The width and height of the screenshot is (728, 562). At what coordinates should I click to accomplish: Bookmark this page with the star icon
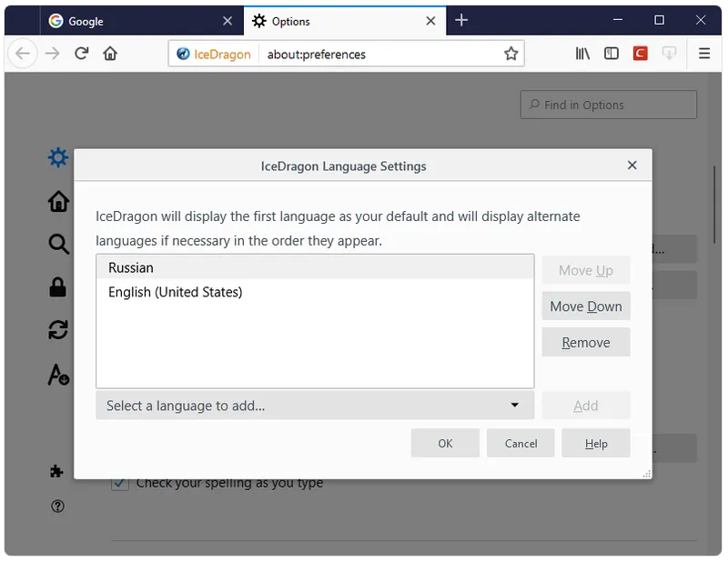click(x=511, y=54)
